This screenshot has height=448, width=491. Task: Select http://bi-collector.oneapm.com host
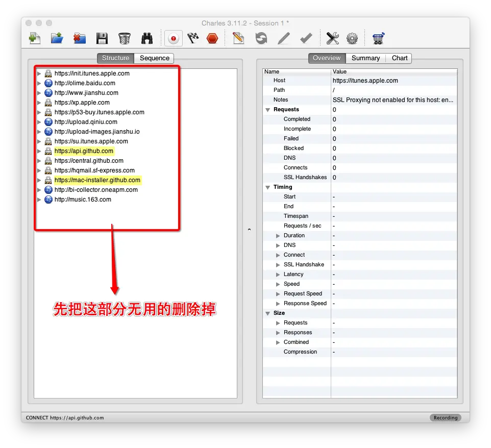click(96, 190)
